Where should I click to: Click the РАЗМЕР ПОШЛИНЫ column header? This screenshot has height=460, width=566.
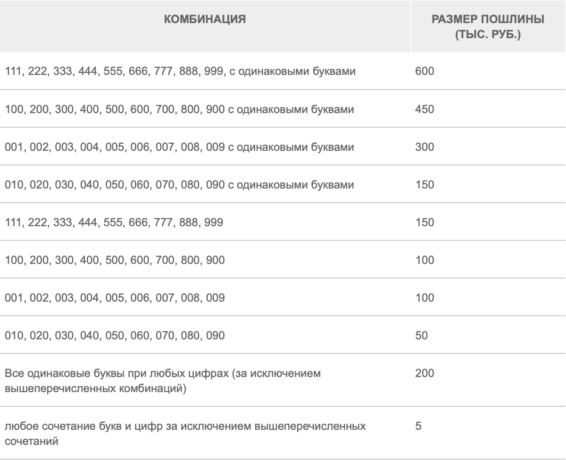[x=488, y=27]
